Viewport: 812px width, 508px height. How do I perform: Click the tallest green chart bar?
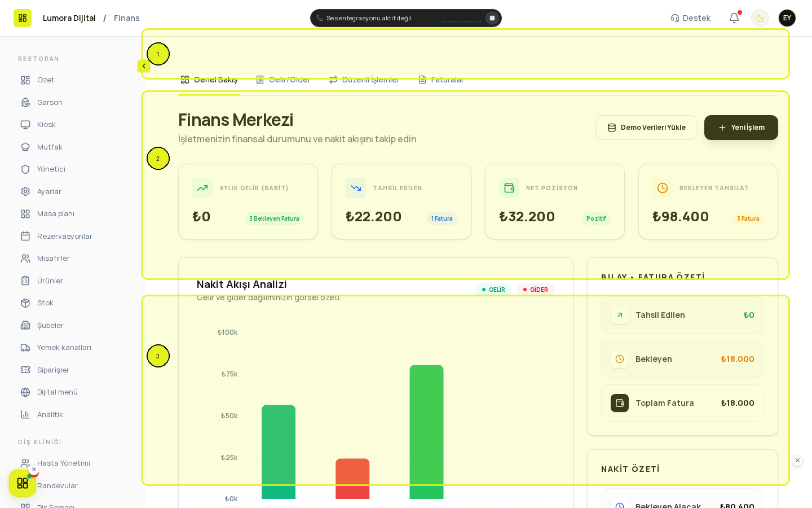426,432
